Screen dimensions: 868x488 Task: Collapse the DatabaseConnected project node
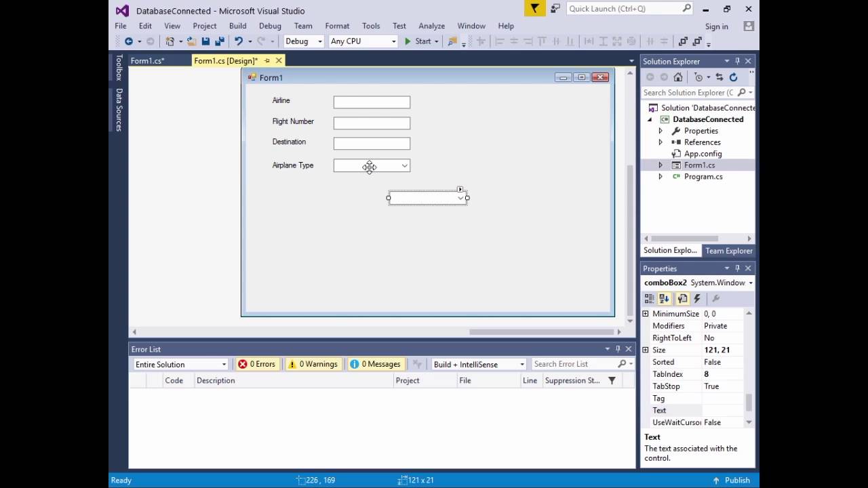tap(650, 119)
